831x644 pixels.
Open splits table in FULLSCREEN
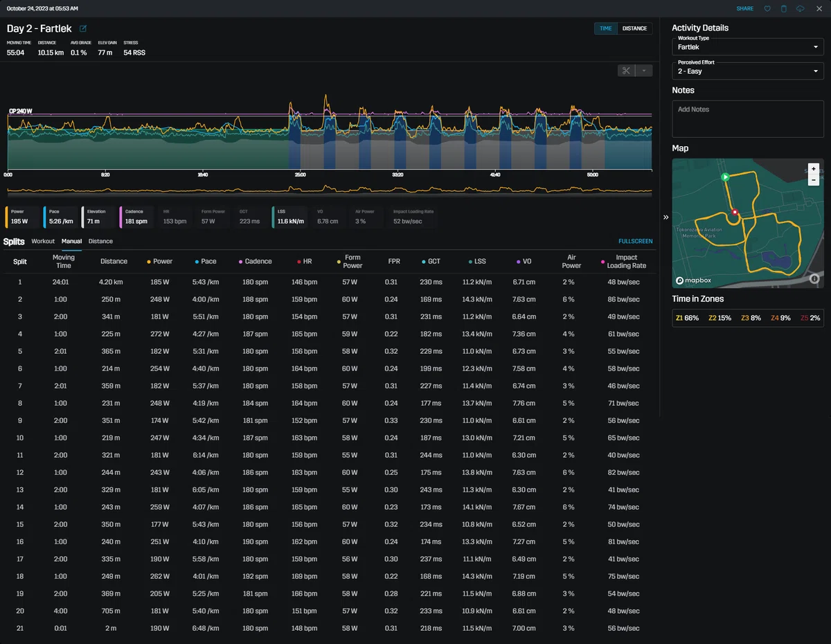tap(636, 241)
